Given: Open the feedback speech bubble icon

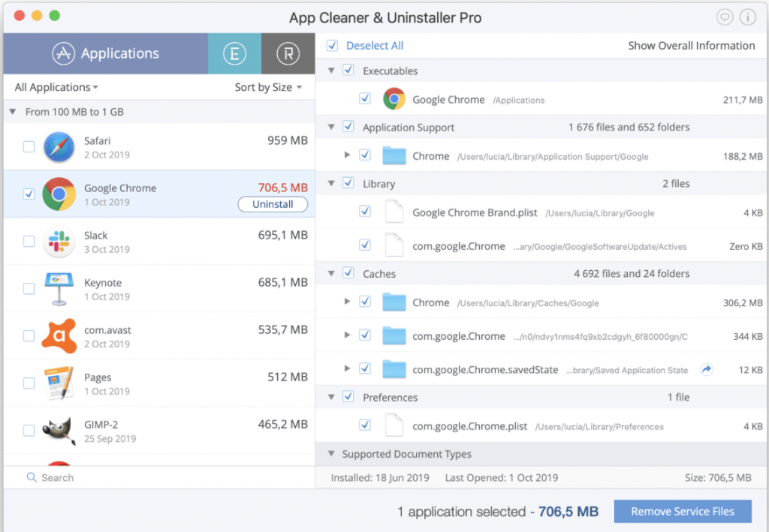Looking at the screenshot, I should click(724, 17).
